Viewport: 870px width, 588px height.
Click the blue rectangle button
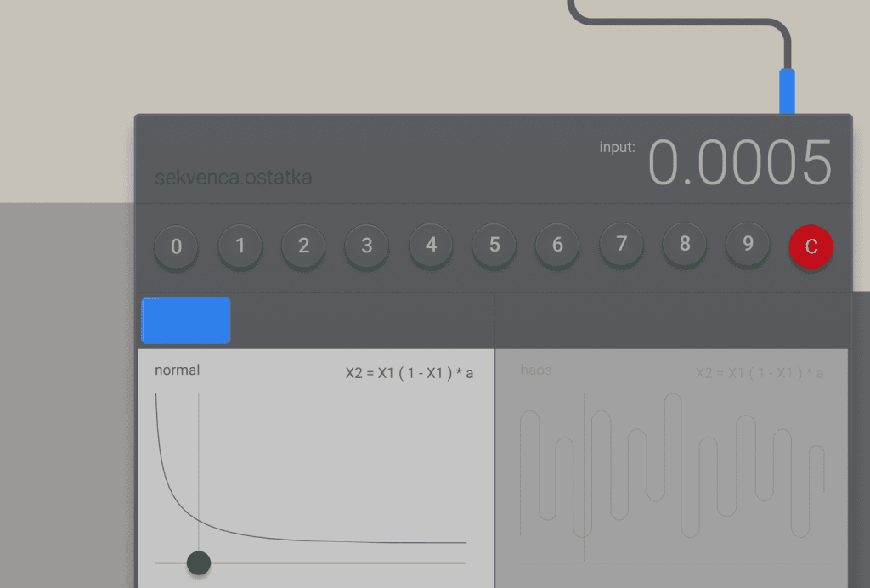186,320
